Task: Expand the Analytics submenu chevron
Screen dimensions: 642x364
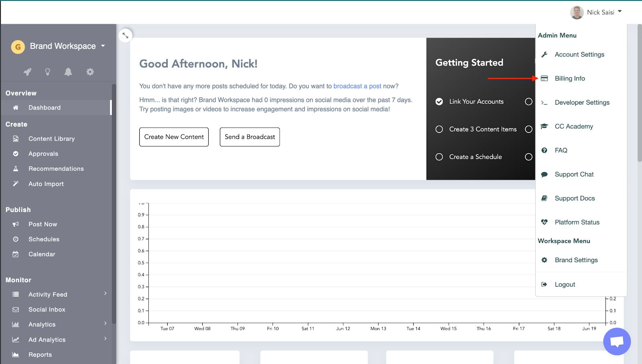Action: click(106, 324)
